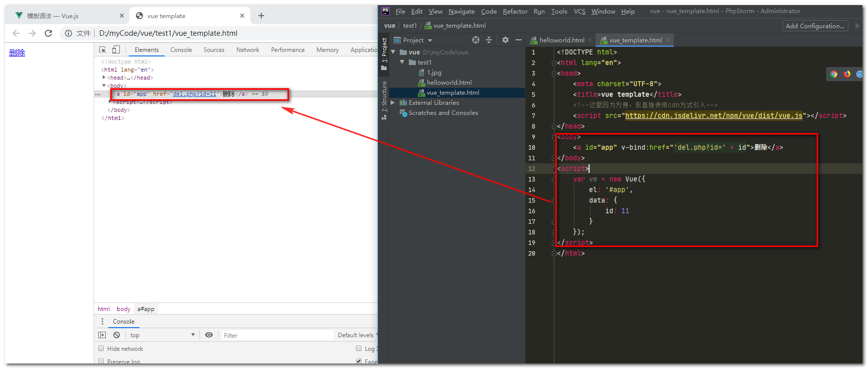Open PhpStorm Navigate menu
This screenshot has width=868, height=369.
pos(462,11)
